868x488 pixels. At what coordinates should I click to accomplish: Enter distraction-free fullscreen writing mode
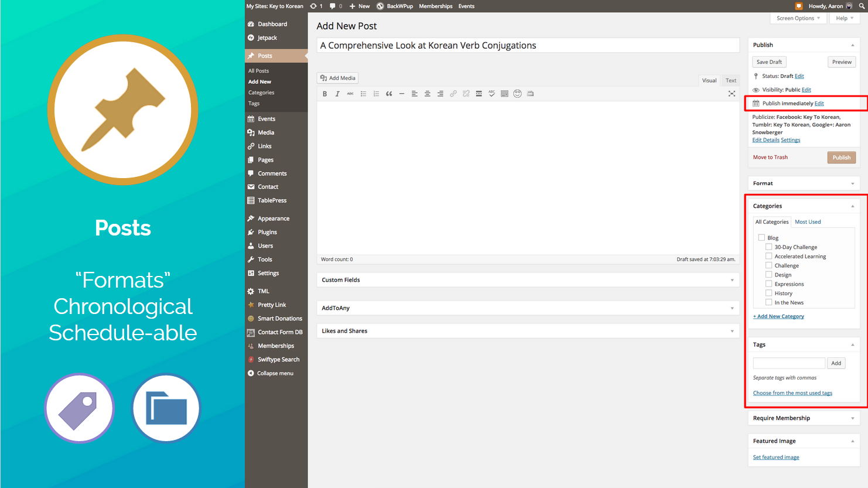(732, 94)
